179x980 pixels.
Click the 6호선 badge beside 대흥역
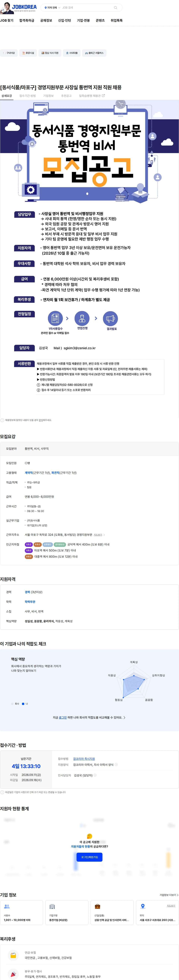click(x=29, y=556)
